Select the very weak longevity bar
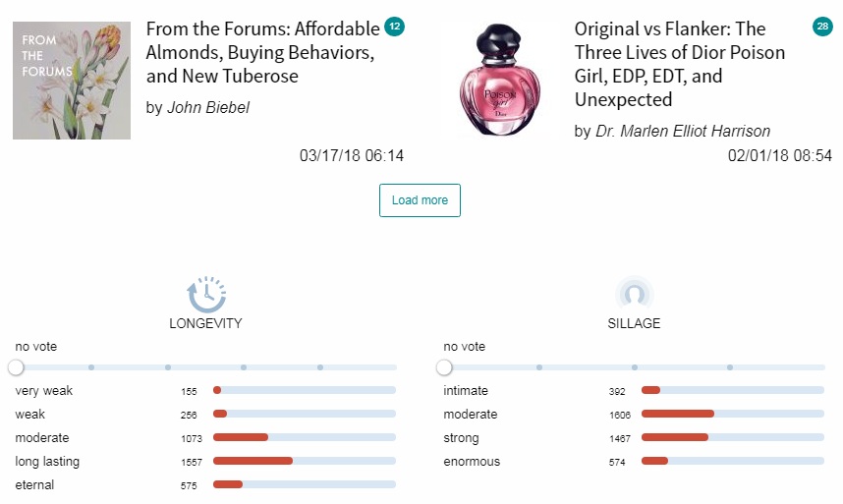Viewport: 843px width, 504px height. click(305, 390)
